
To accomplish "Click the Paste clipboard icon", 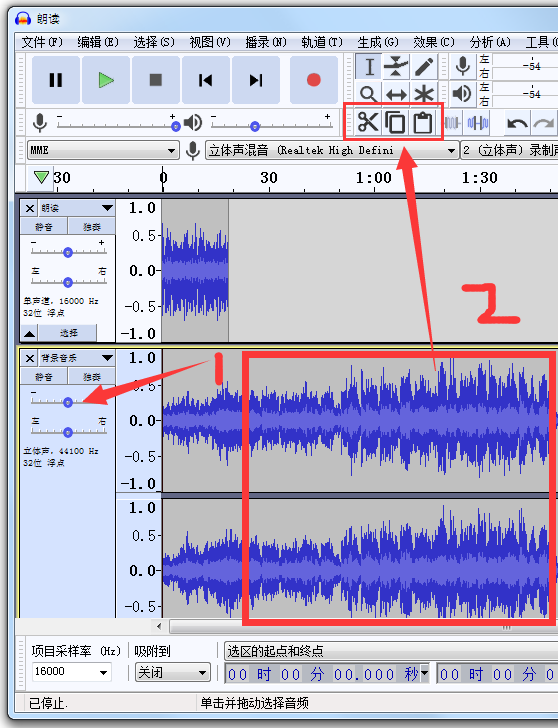I will coord(423,123).
